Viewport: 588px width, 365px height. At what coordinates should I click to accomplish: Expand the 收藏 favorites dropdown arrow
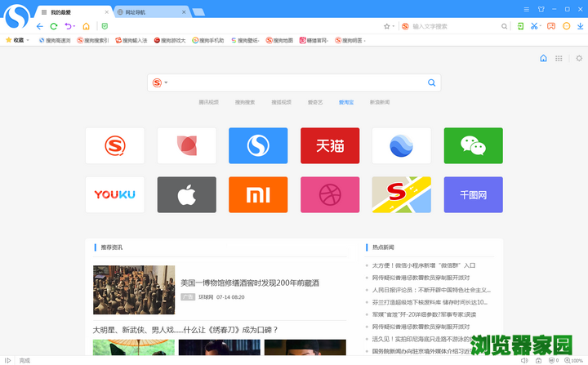(28, 40)
